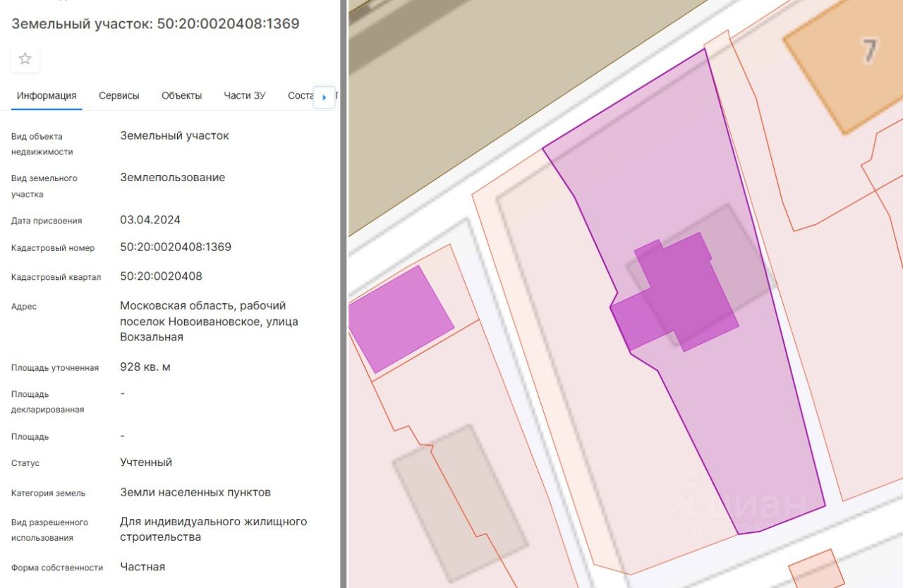Screen dimensions: 903x588
Task: Open the Информация tab
Action: coord(47,96)
